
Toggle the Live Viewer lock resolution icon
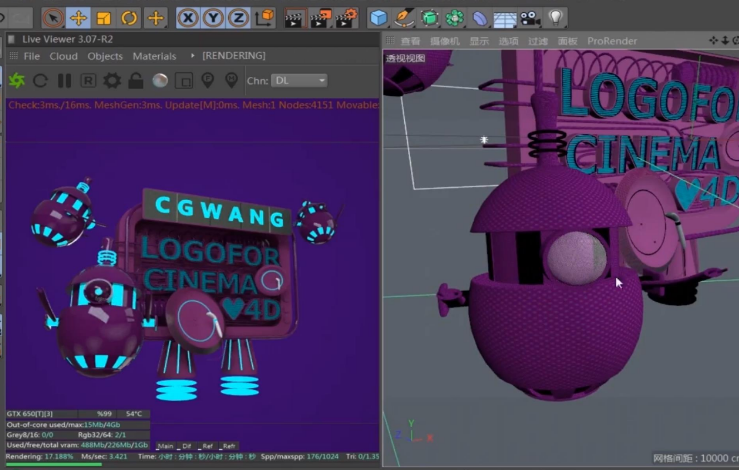point(135,80)
